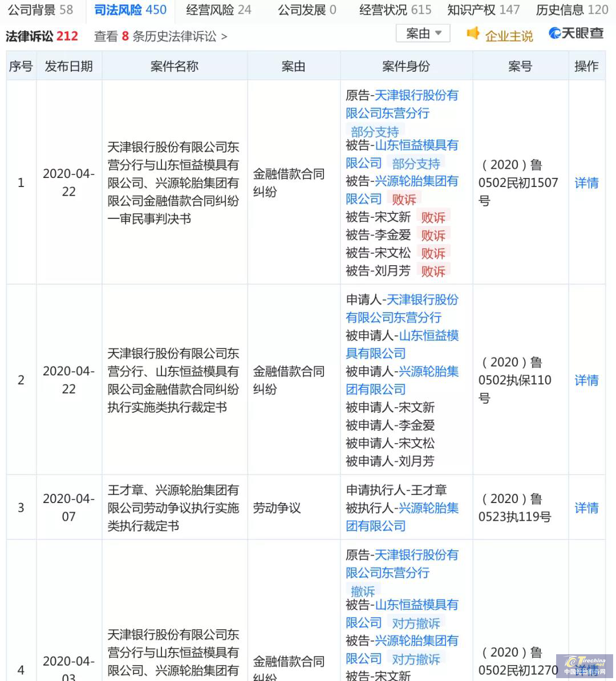Screen dimensions: 616x681
Task: Click case name 王才章 劳动争议 in row 3
Action: (x=173, y=508)
